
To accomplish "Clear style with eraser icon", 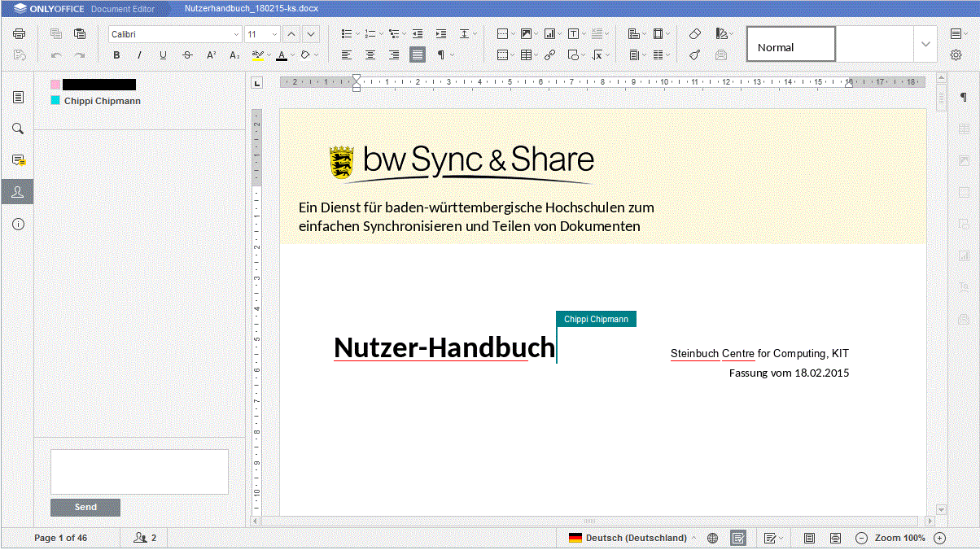I will pos(694,33).
